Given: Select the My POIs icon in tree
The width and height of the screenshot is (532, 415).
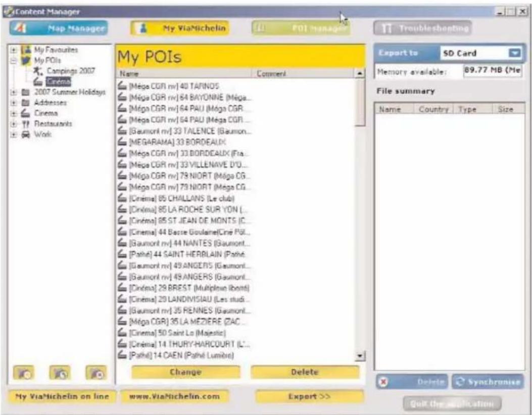Looking at the screenshot, I should click(26, 61).
